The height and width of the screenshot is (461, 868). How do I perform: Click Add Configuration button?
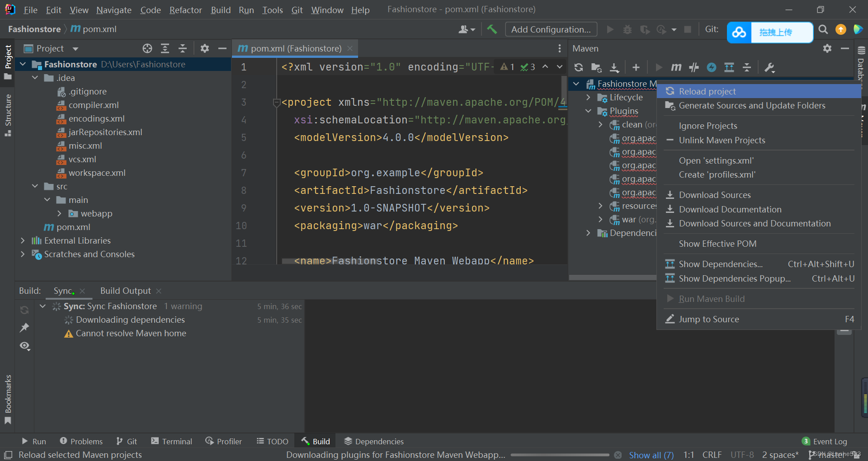[551, 29]
